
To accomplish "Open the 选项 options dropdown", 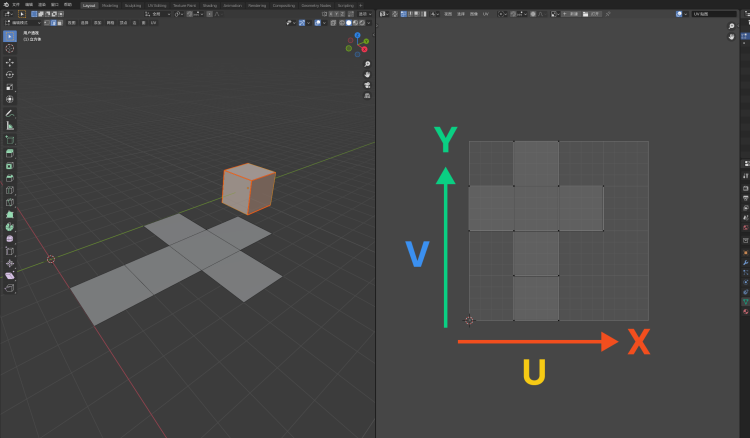I will tap(365, 14).
